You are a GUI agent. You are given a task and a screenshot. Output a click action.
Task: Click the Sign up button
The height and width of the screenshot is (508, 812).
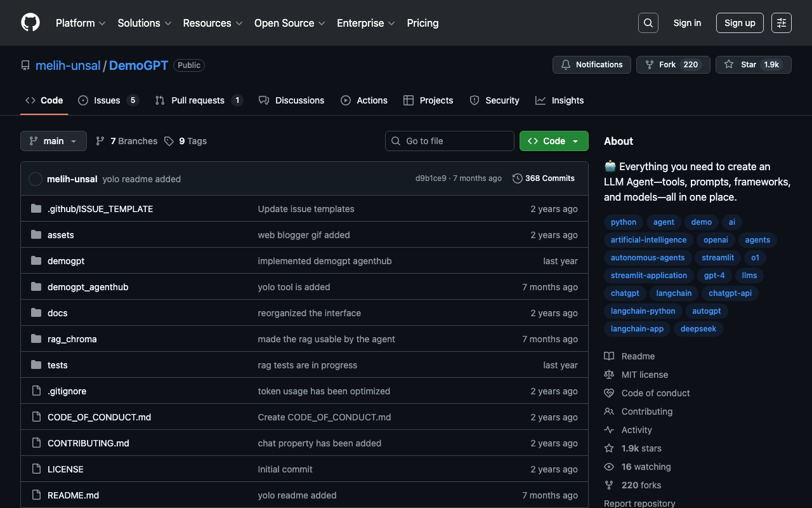pos(740,23)
